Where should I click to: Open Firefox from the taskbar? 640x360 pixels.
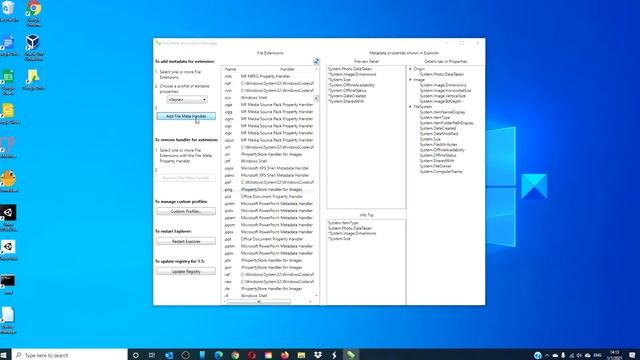285,355
